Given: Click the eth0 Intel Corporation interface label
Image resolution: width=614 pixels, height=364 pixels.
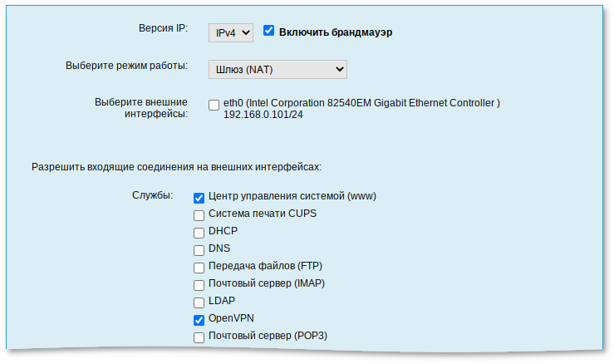Looking at the screenshot, I should coord(361,103).
